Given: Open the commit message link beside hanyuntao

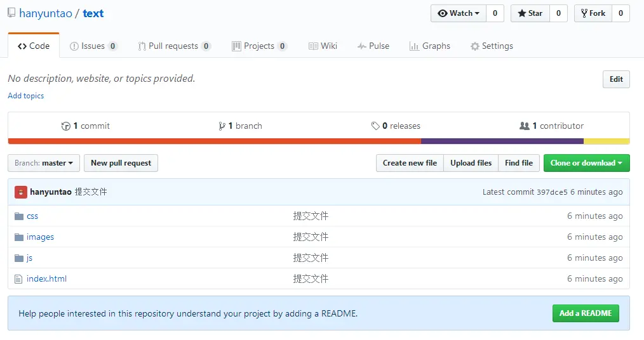Looking at the screenshot, I should click(x=91, y=192).
